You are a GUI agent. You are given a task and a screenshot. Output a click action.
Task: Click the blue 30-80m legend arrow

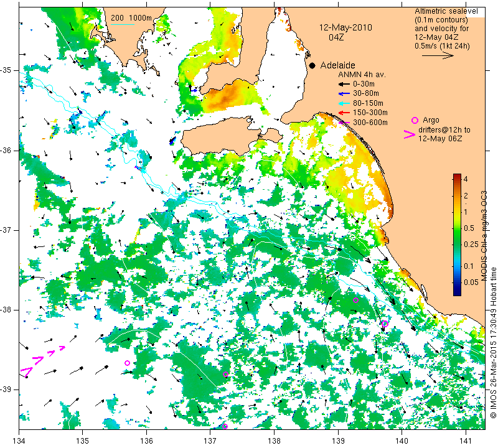click(x=344, y=94)
